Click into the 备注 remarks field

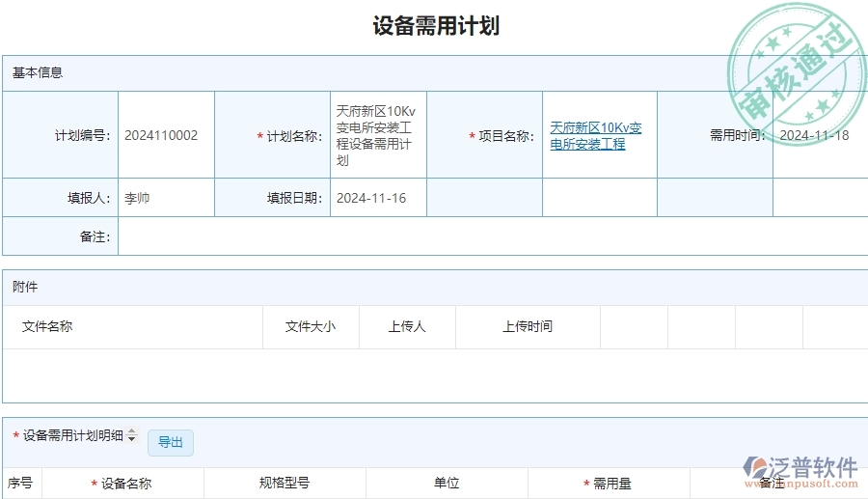(x=493, y=236)
